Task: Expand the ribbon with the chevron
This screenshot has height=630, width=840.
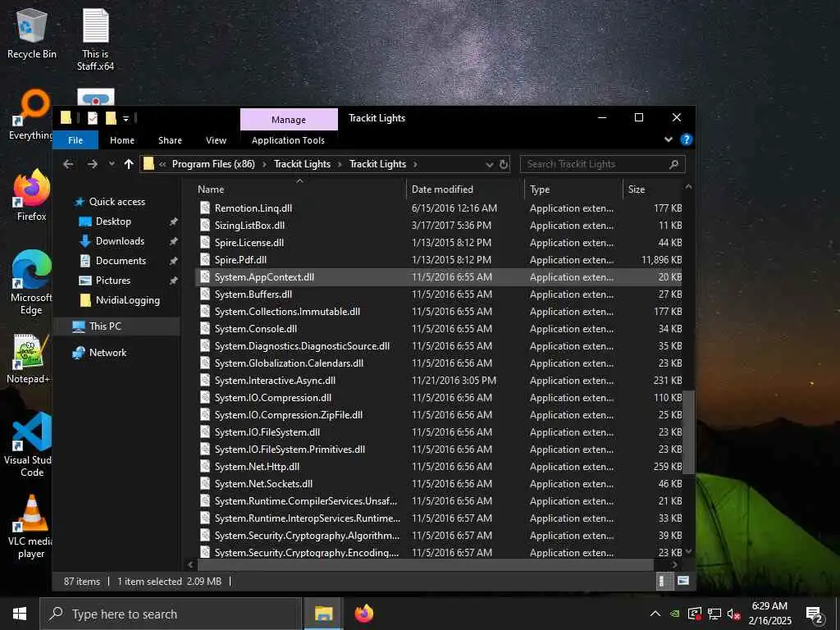Action: coord(668,139)
